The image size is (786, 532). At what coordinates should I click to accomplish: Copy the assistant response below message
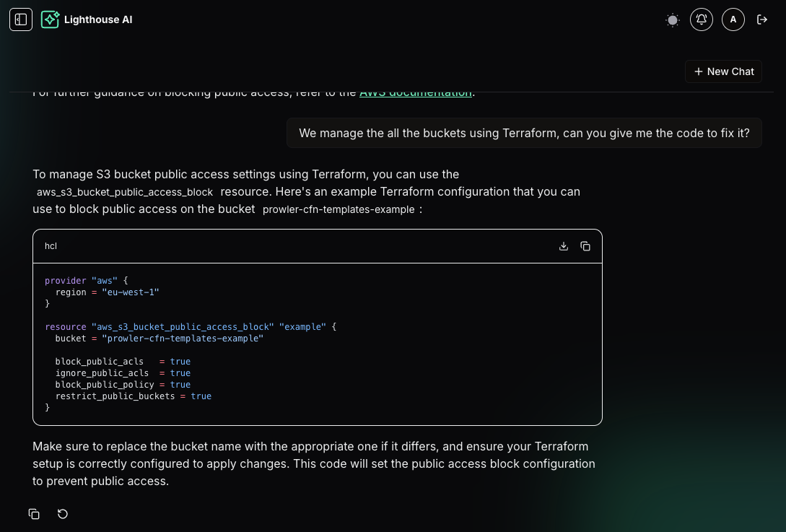tap(34, 514)
